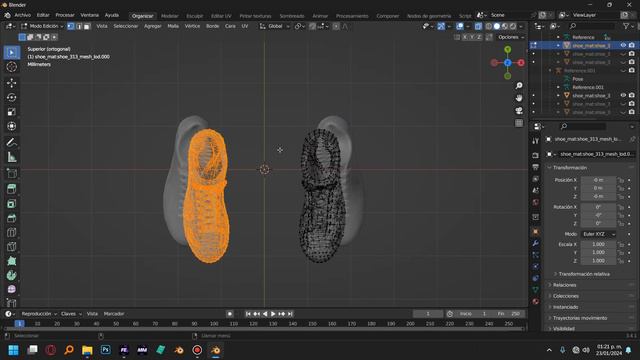Click the Escala X value field
Viewport: 640px width, 360px height.
pos(598,244)
